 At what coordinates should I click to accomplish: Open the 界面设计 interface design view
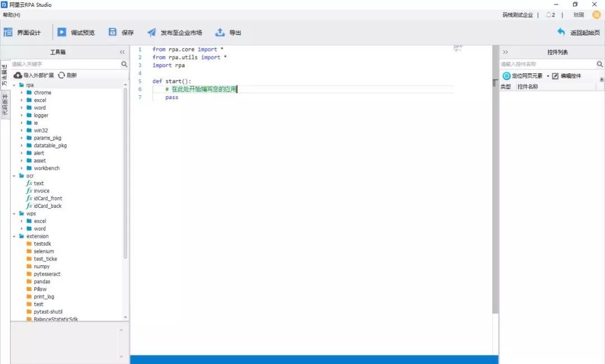click(x=22, y=32)
